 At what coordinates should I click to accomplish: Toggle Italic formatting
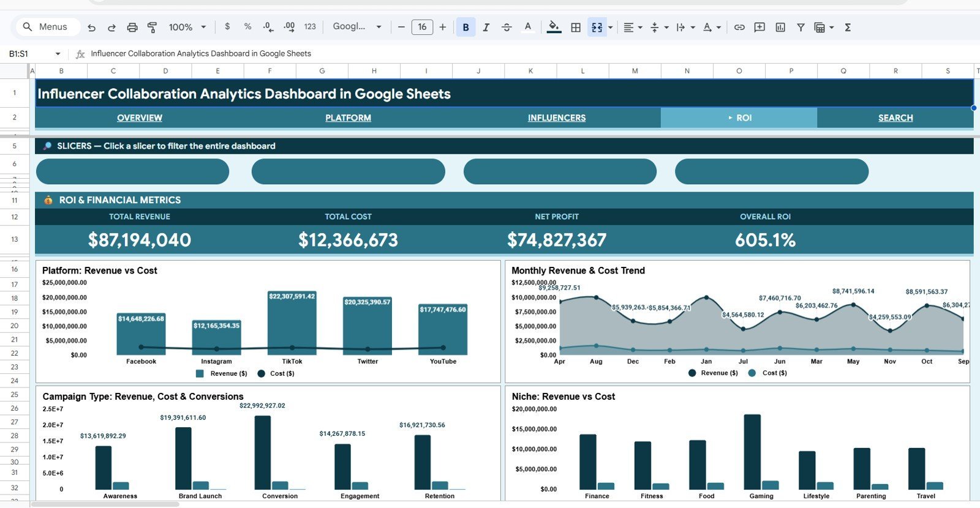click(486, 27)
